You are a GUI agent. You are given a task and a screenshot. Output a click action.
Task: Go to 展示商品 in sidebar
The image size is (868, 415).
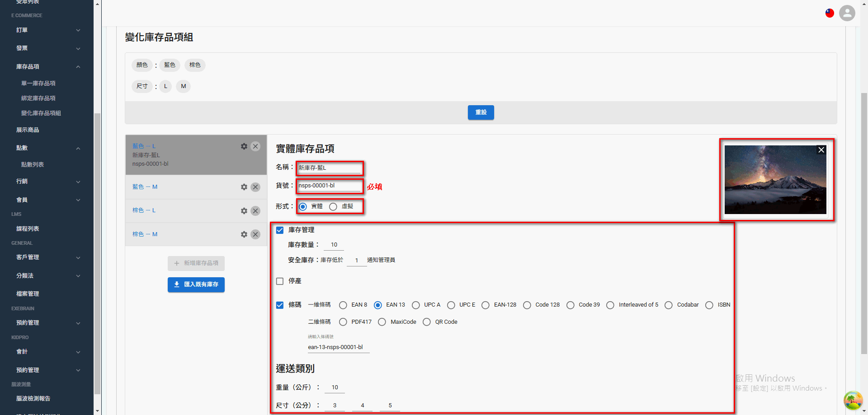(x=28, y=130)
